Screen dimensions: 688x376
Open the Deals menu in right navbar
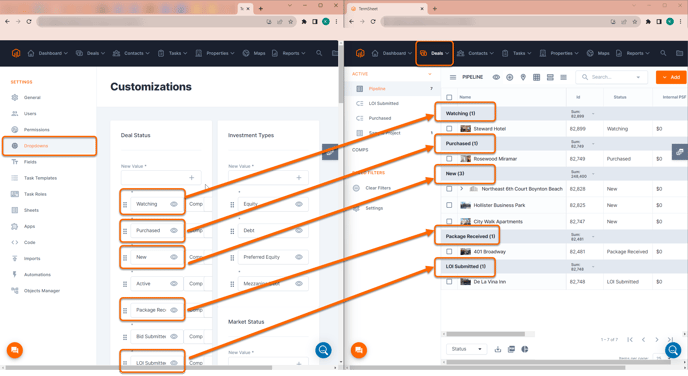point(434,53)
